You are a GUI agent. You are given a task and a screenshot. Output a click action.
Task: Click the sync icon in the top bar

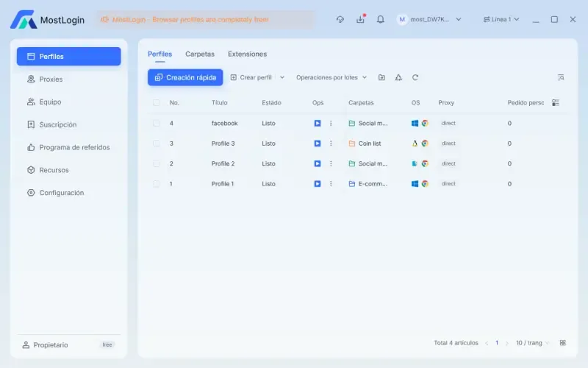(340, 19)
